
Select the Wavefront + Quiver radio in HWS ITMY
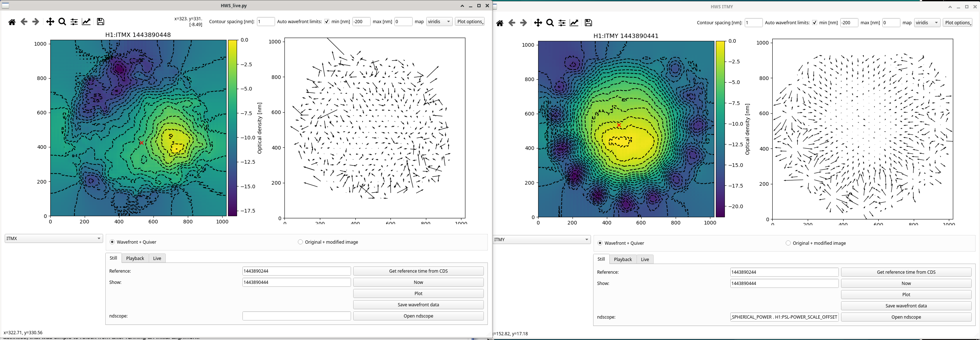[600, 243]
